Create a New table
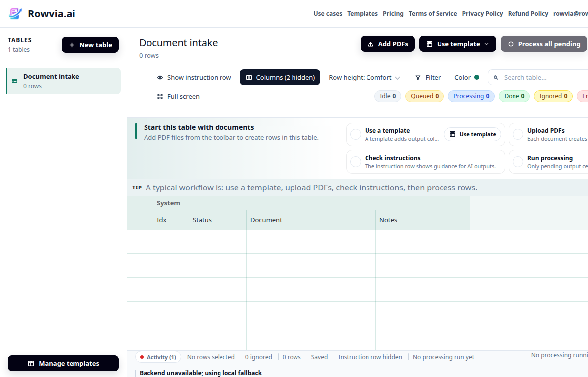The height and width of the screenshot is (377, 588). [x=90, y=45]
